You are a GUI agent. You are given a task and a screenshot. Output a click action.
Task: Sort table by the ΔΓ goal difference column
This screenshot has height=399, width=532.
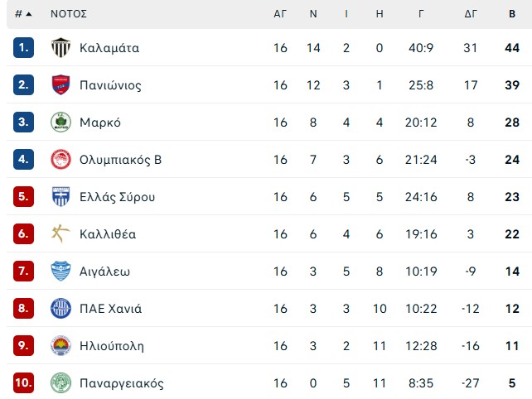coord(471,14)
